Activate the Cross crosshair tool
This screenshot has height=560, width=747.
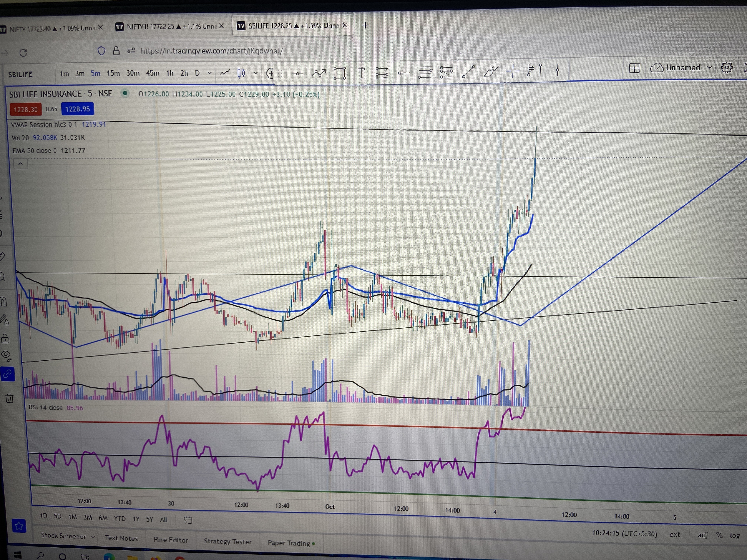pyautogui.click(x=513, y=71)
